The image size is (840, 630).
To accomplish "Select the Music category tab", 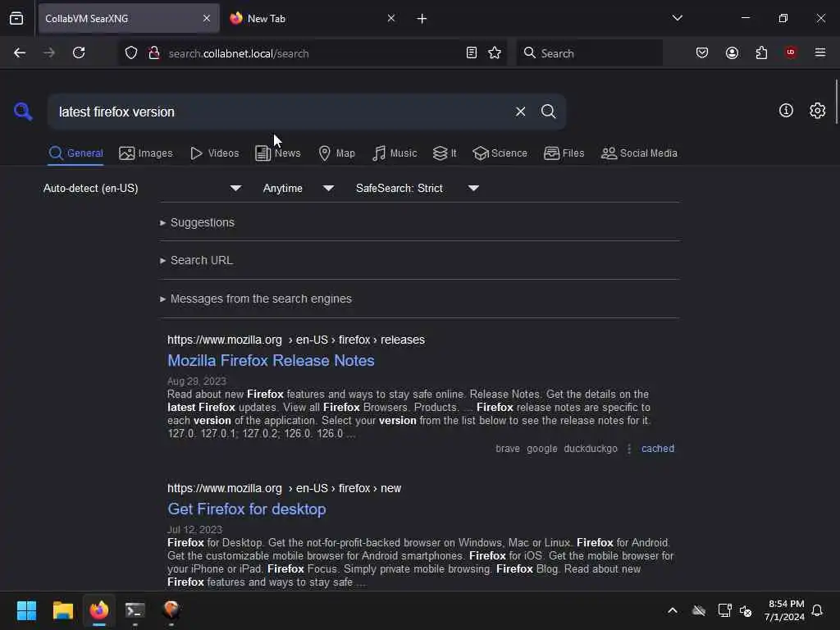I will (x=395, y=153).
